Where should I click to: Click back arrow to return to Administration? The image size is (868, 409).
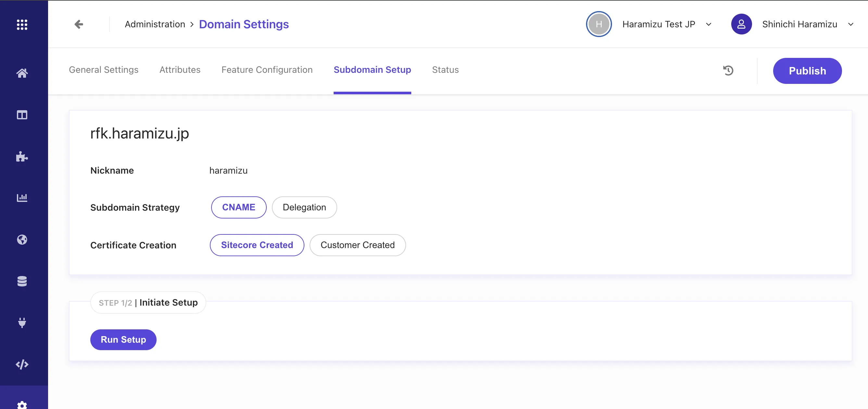click(x=79, y=24)
